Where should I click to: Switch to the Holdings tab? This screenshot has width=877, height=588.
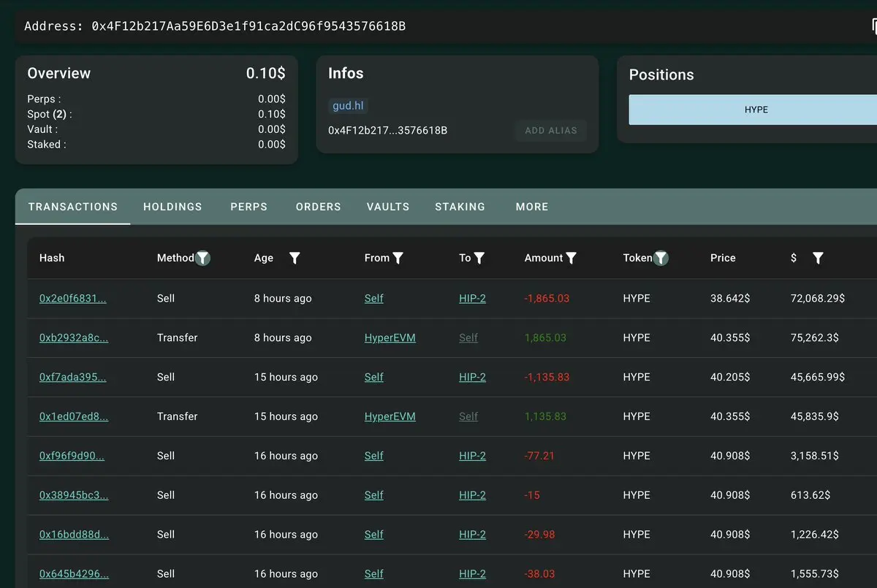(x=172, y=207)
